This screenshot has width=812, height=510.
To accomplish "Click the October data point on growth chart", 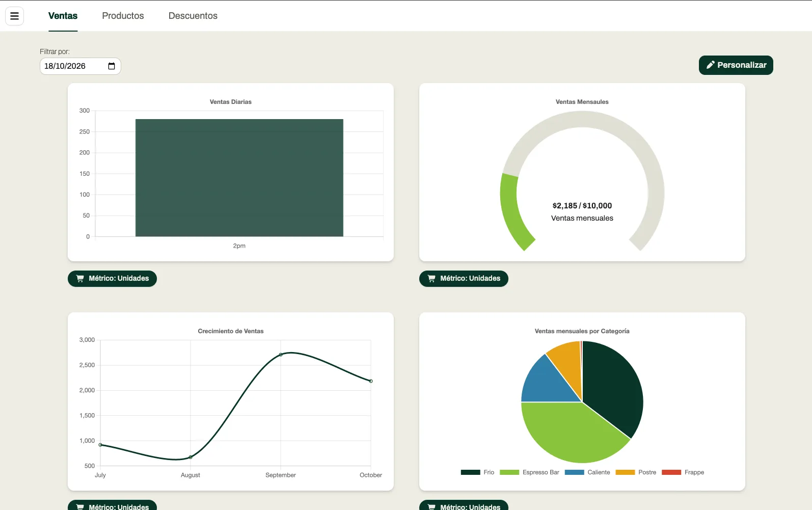I will [371, 381].
